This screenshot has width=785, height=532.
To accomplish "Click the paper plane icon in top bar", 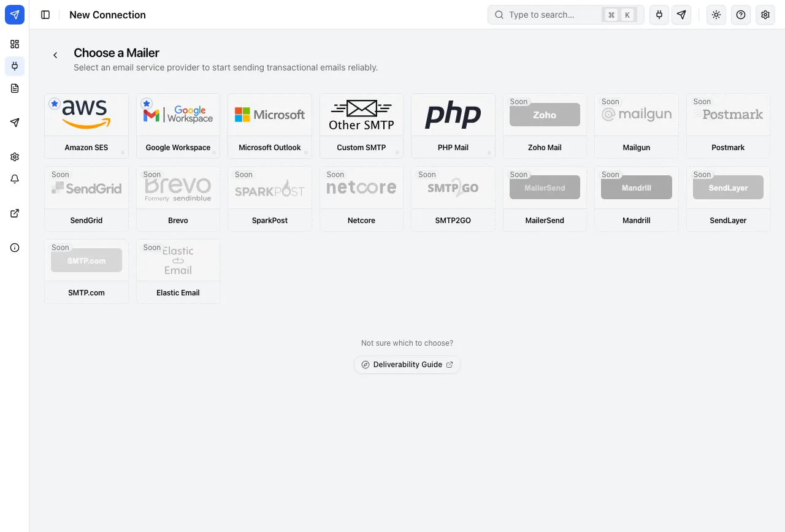I will click(681, 15).
